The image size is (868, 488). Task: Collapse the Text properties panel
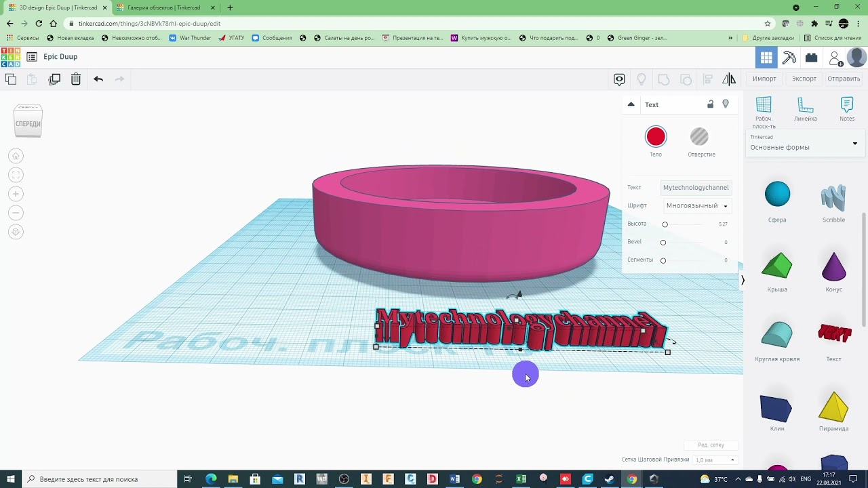(x=631, y=104)
